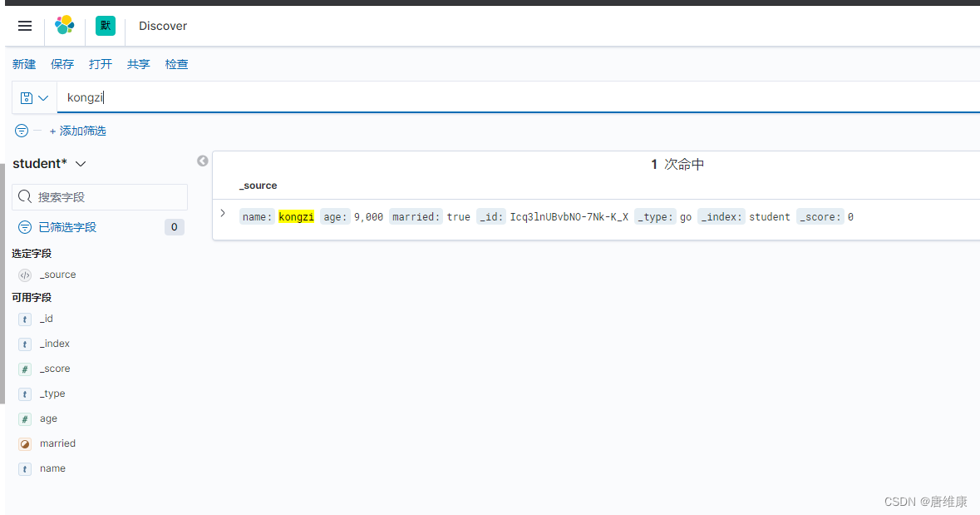Click 打开 to open a saved search

[x=101, y=64]
